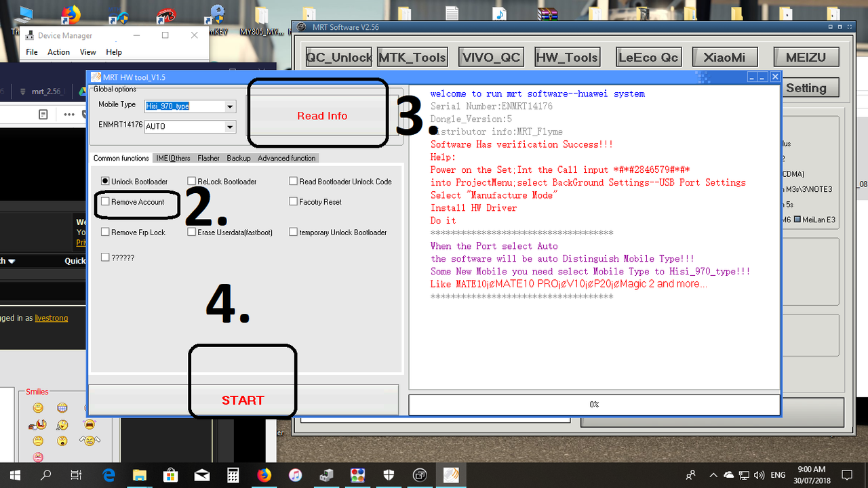Image resolution: width=868 pixels, height=488 pixels.
Task: Enable the Facotry Reset checkbox
Action: [x=294, y=202]
